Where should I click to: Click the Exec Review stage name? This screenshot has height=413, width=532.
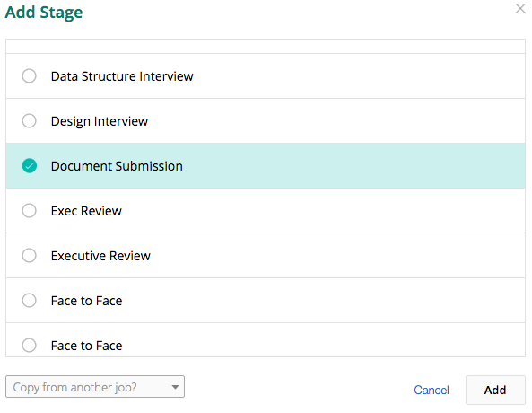pyautogui.click(x=86, y=211)
